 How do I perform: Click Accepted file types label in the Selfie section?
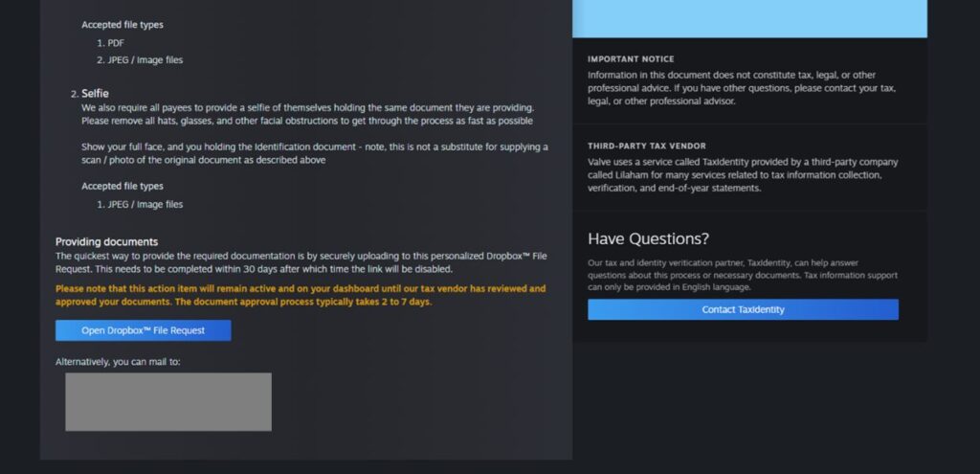point(122,186)
